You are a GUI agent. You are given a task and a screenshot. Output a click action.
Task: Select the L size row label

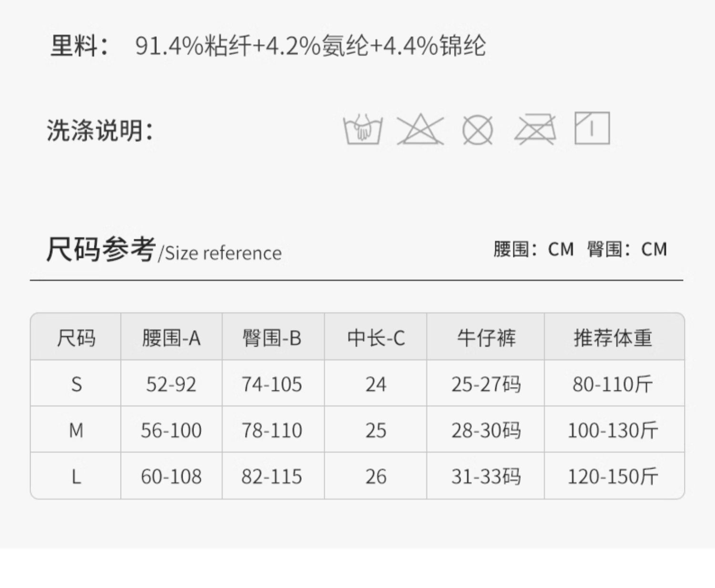click(x=76, y=476)
